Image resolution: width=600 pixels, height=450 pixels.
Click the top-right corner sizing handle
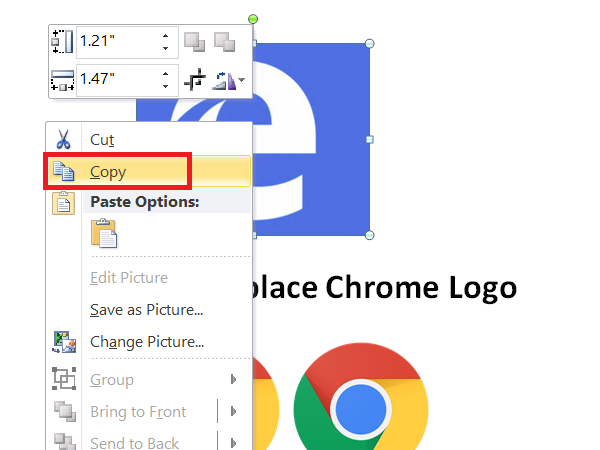coord(369,44)
